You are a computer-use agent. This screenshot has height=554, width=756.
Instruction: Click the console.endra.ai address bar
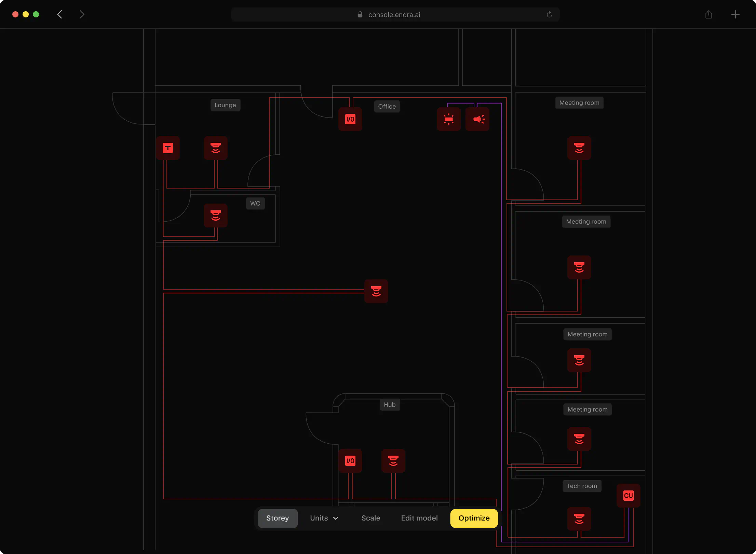click(x=394, y=15)
